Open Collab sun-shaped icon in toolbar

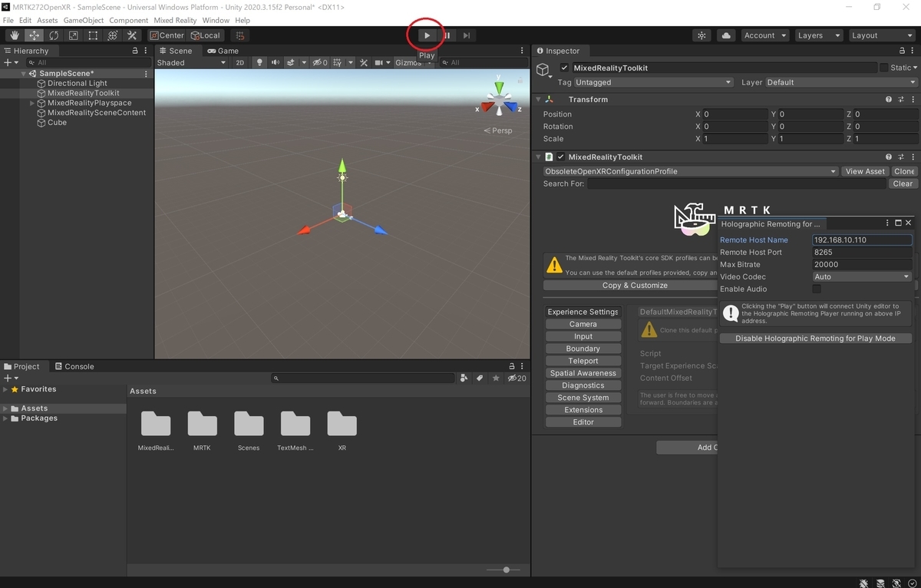point(701,35)
